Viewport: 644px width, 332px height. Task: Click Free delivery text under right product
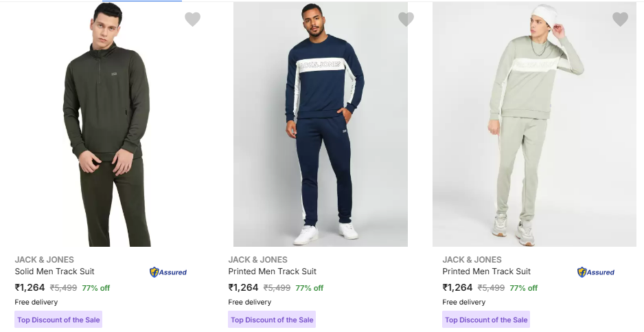point(463,302)
